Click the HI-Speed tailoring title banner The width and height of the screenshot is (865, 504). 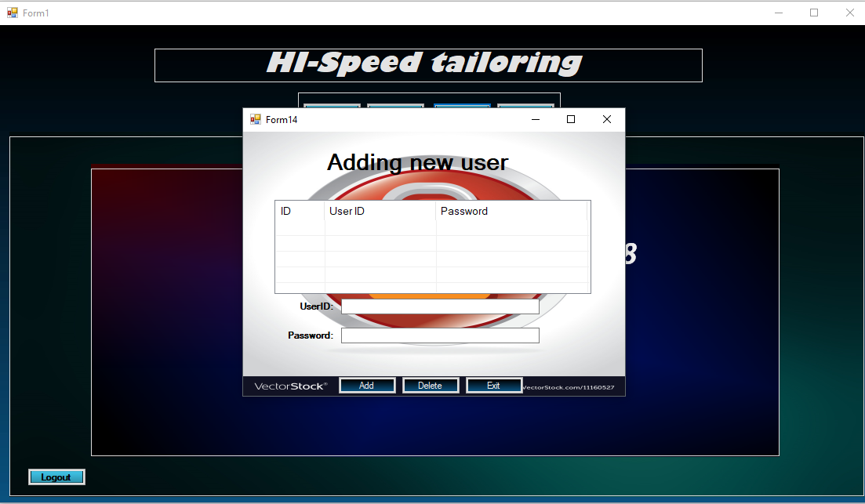pos(427,64)
